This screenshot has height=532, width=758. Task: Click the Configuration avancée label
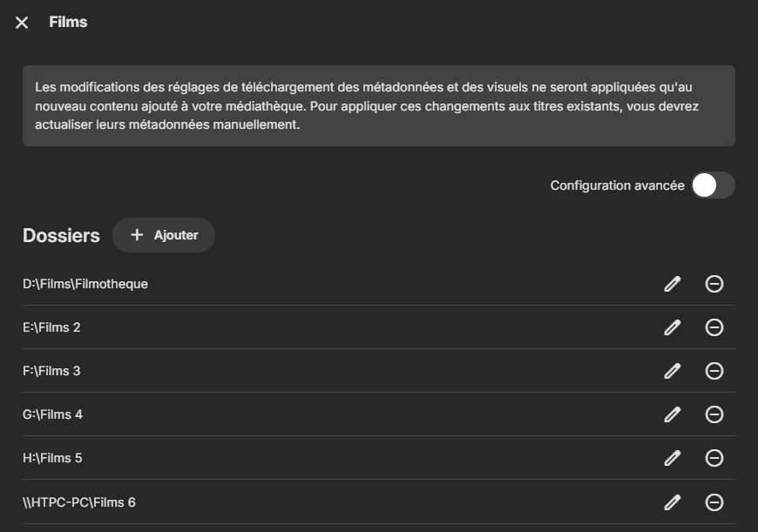tap(617, 185)
